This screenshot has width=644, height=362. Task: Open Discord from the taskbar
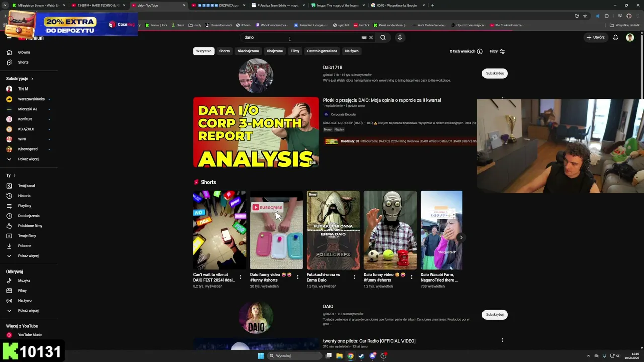[x=372, y=356]
